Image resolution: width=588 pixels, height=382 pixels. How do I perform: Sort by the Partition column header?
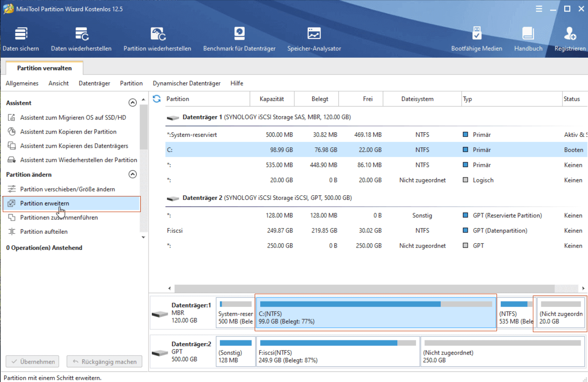click(x=208, y=99)
